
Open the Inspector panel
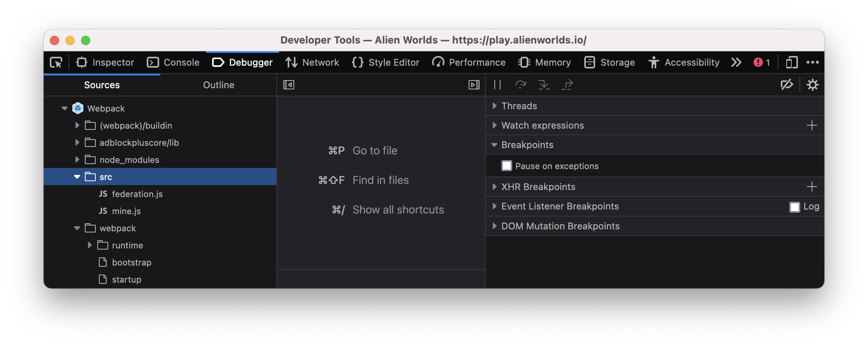point(105,63)
